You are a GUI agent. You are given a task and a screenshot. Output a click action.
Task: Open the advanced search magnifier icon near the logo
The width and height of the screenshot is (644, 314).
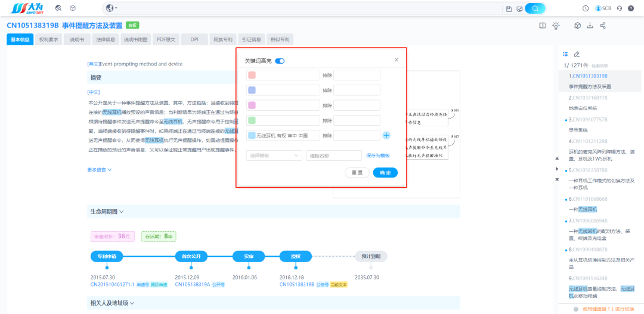(58, 8)
